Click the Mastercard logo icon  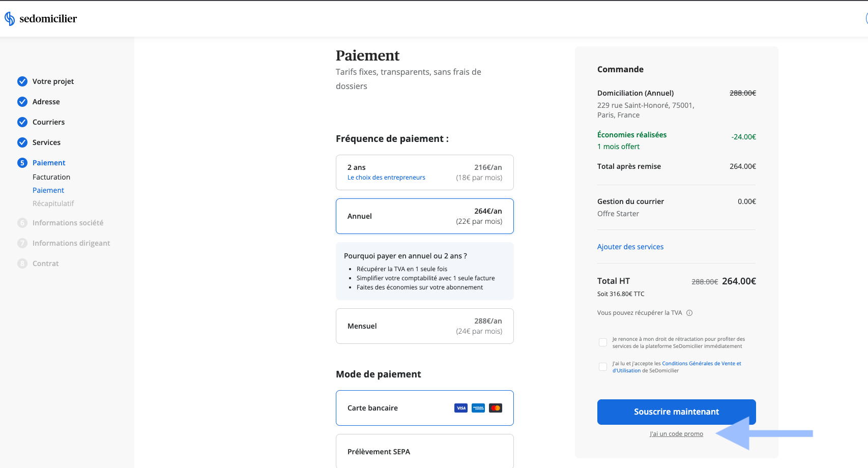(x=496, y=408)
